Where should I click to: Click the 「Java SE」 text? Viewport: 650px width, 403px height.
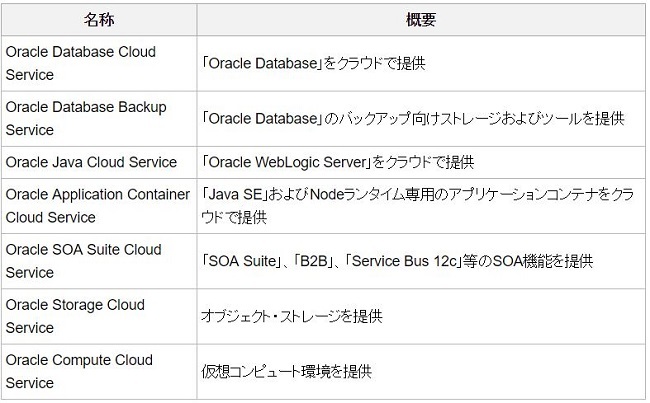[233, 195]
